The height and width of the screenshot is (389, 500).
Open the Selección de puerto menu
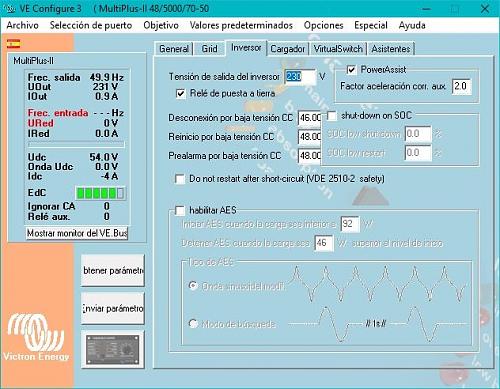point(91,25)
